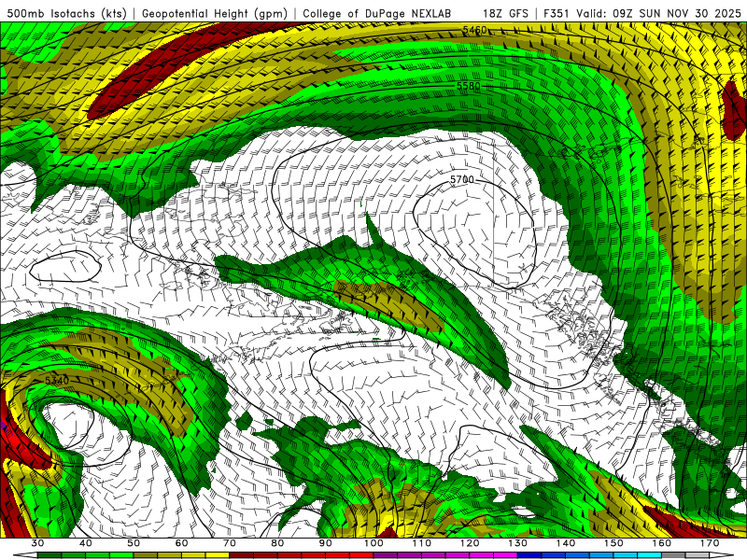
Task: Click the 'F351 Valid: 09Z SUN NOV 30 2025' text
Action: 642,14
